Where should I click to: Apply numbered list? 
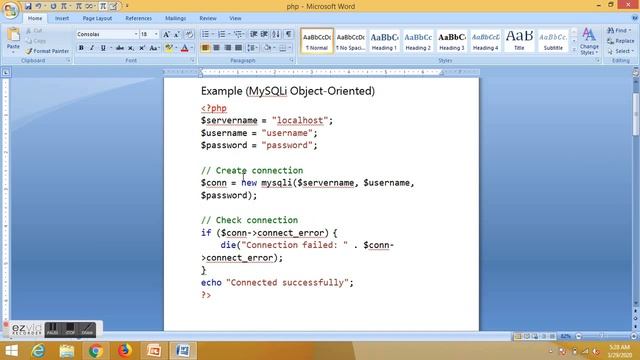[222, 34]
